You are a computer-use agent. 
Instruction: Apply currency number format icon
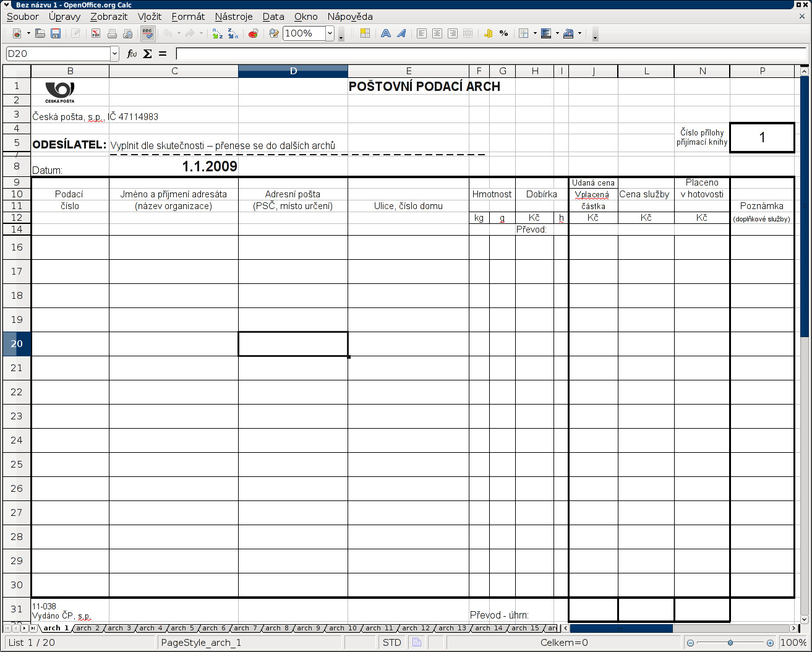pyautogui.click(x=488, y=33)
